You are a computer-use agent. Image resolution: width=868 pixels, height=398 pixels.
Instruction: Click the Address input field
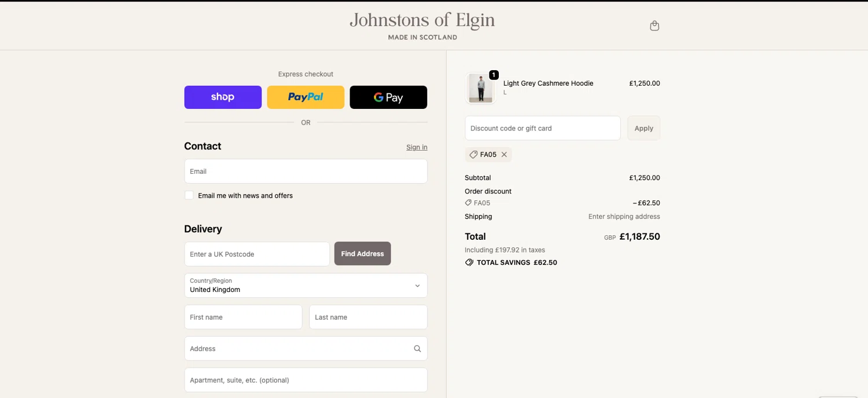(306, 349)
